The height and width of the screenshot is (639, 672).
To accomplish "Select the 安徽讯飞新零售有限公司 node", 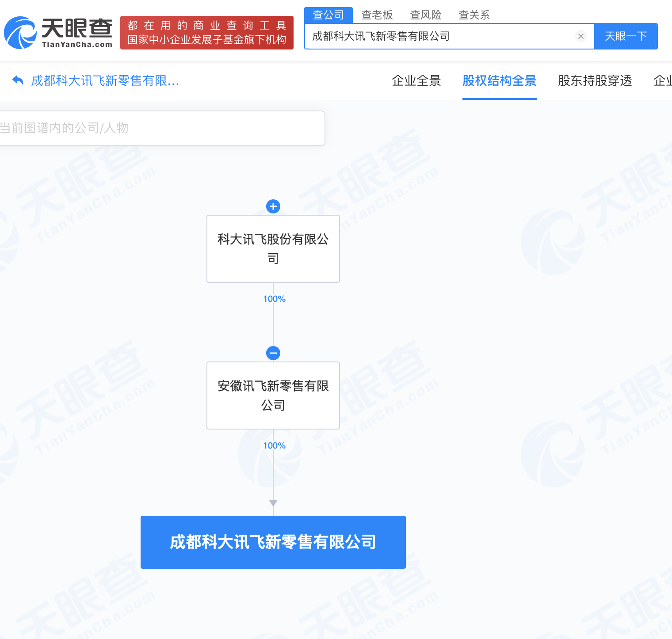I will tap(273, 396).
